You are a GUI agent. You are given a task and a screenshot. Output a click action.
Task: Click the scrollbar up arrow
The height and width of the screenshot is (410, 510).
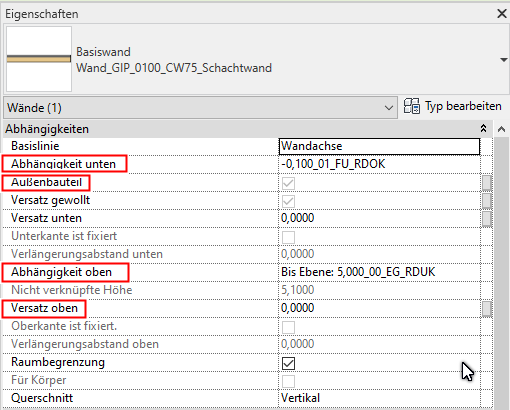click(501, 129)
